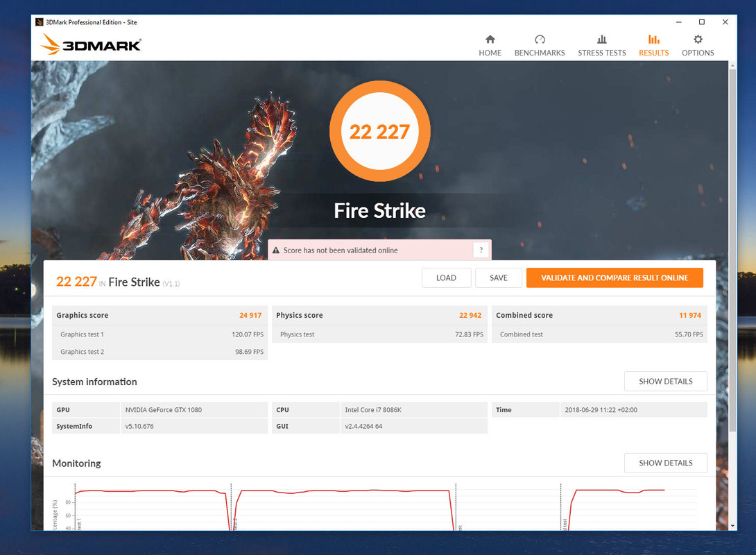
Task: Show details for System information
Action: (665, 382)
